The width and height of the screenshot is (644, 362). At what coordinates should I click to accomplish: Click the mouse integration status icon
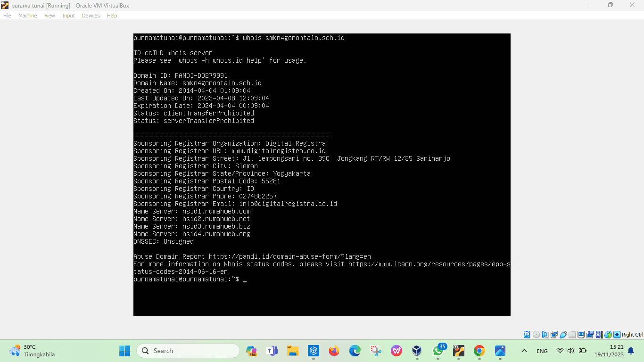(608, 335)
